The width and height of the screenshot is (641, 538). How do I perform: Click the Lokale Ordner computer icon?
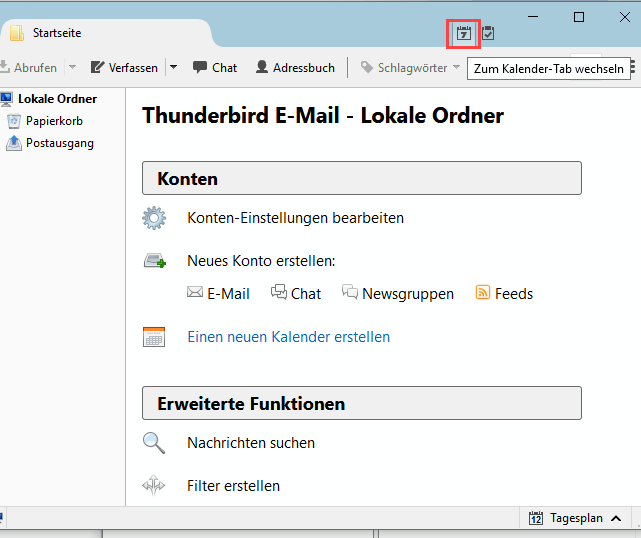(x=6, y=99)
